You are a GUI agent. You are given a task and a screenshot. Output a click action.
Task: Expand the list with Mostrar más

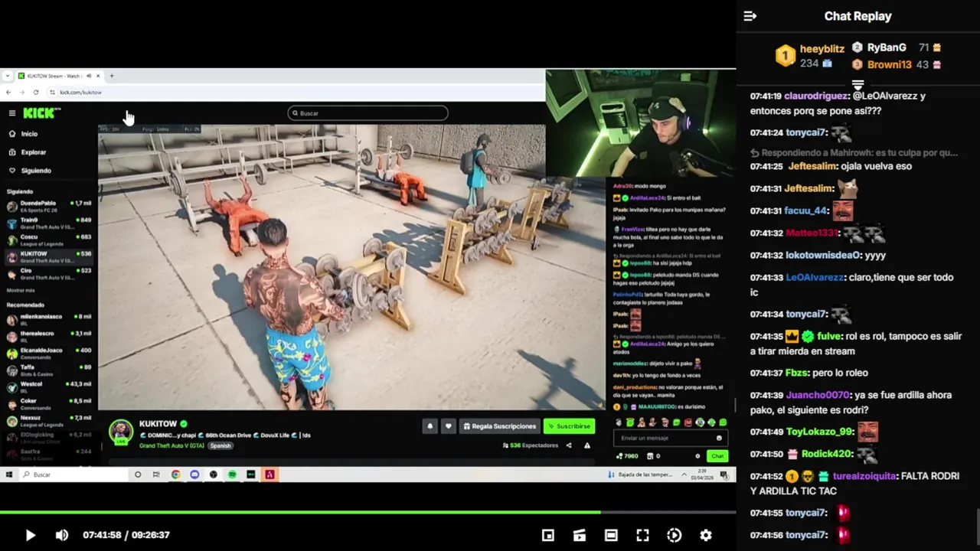tap(21, 291)
